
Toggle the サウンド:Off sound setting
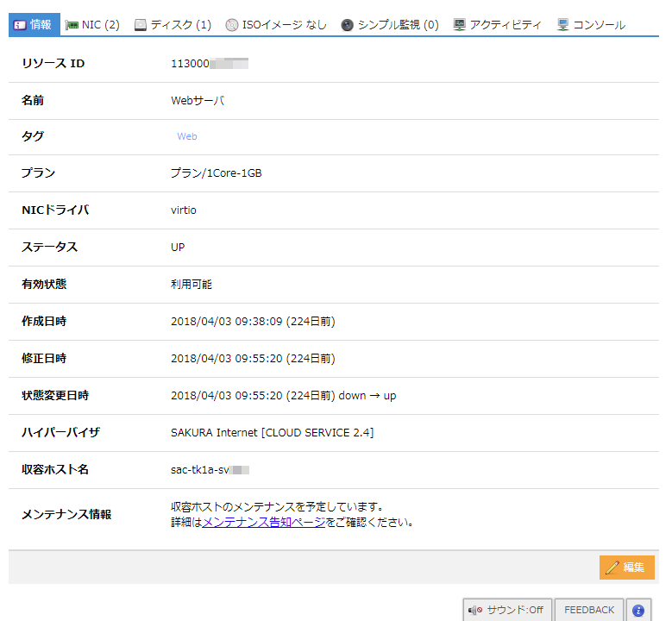point(506,610)
